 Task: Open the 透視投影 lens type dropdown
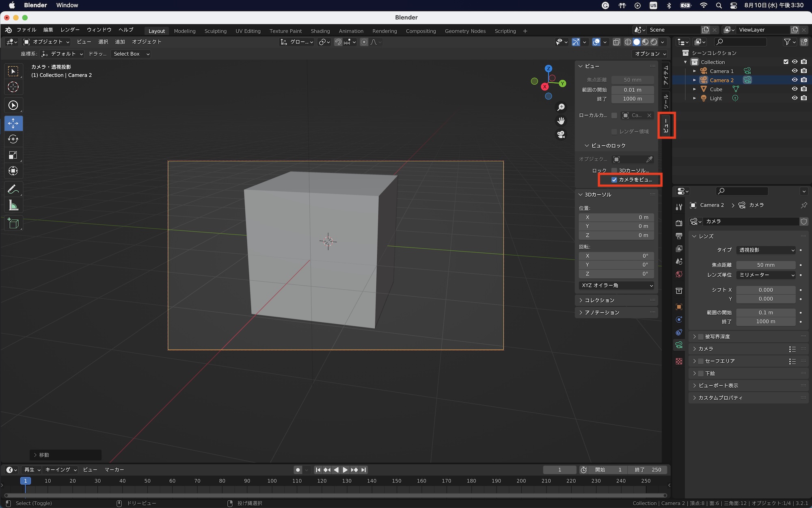766,250
